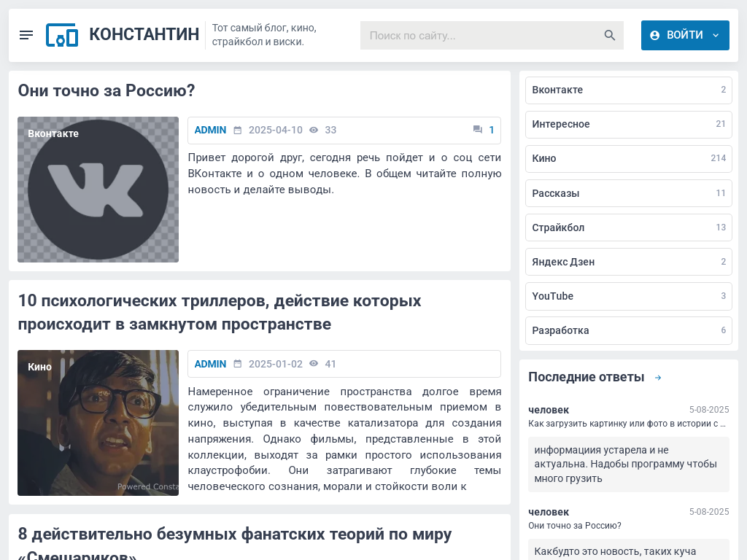Viewport: 747px width, 560px height.
Task: Open the man with glasses thumbnail
Action: (98, 423)
